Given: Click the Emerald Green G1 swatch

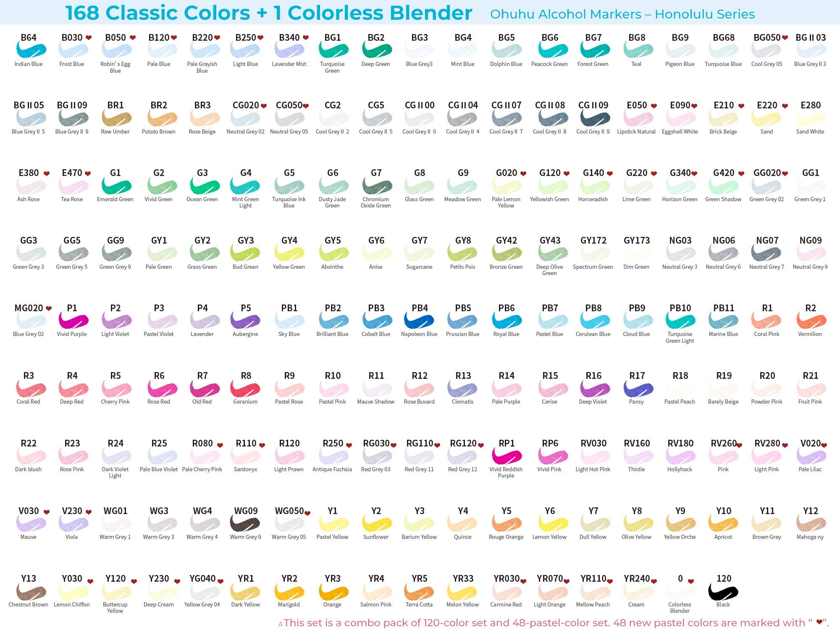Looking at the screenshot, I should (116, 186).
